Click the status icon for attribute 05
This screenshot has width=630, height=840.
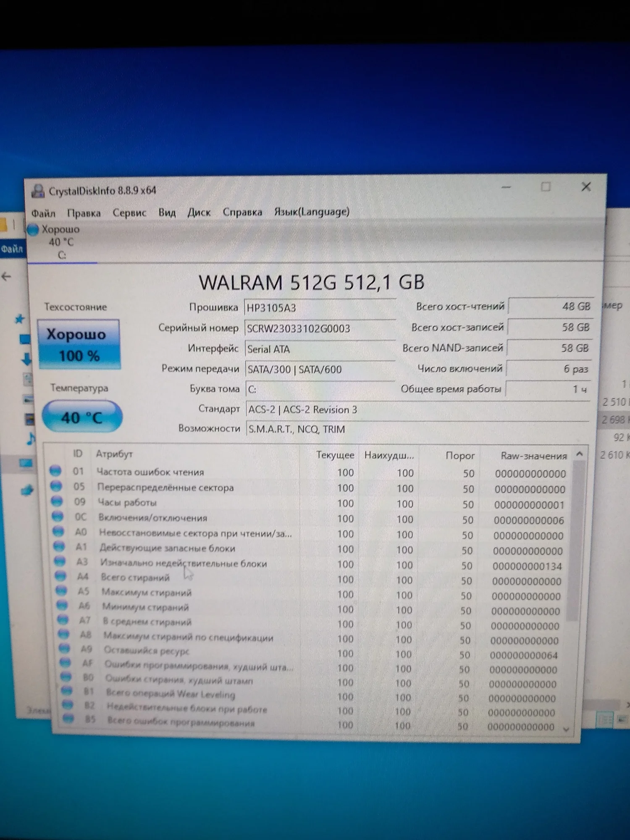click(x=56, y=486)
